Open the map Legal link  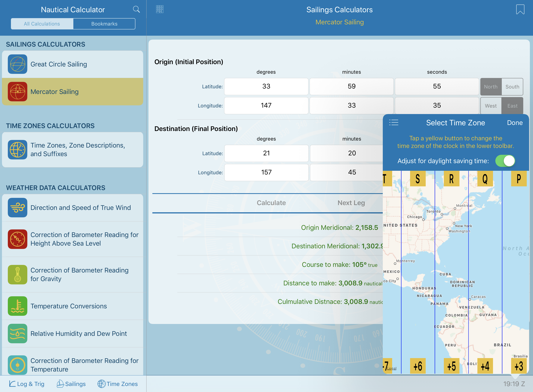pos(392,368)
